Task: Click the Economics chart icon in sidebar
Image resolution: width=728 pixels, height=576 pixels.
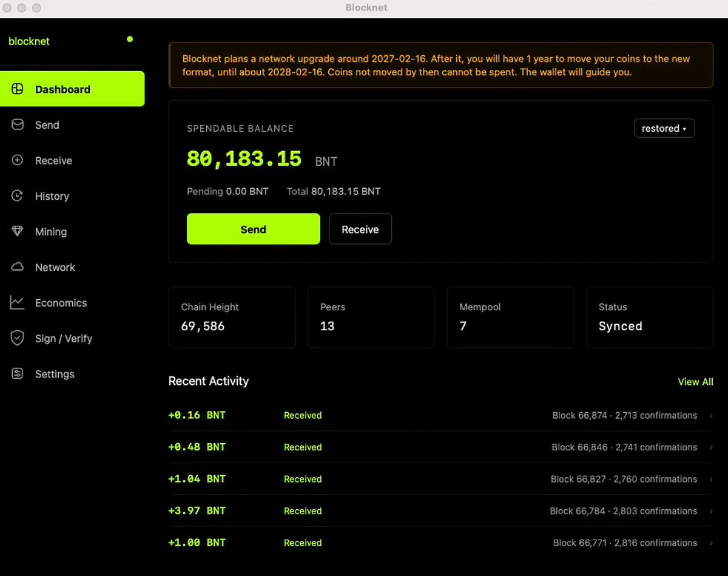Action: pos(18,302)
